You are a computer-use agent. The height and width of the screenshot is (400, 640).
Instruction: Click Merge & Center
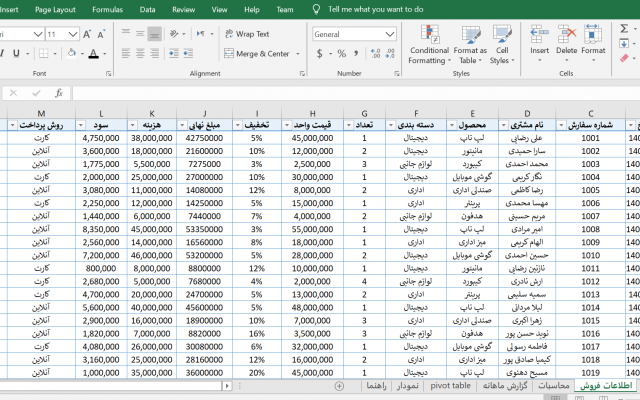[x=257, y=53]
